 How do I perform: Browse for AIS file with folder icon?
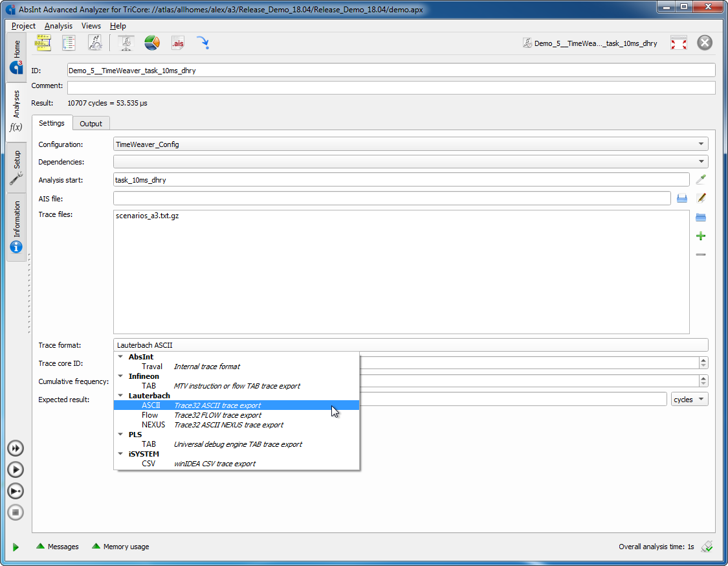(x=681, y=198)
